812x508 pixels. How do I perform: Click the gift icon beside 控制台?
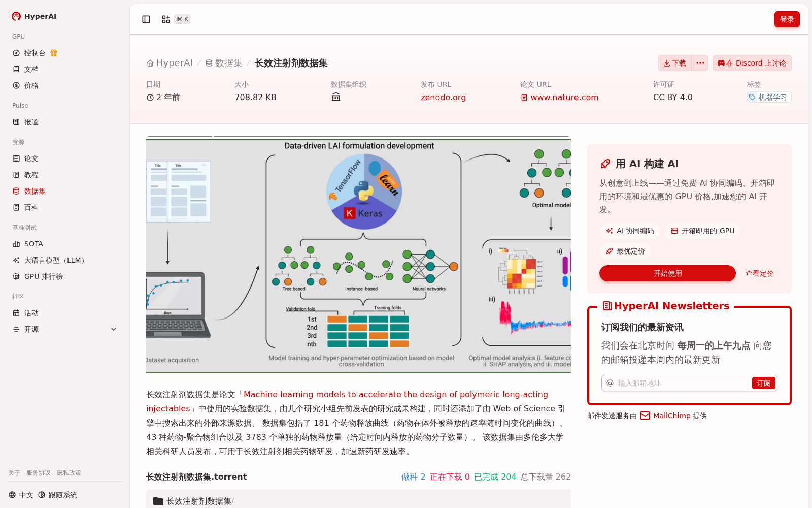(x=54, y=53)
